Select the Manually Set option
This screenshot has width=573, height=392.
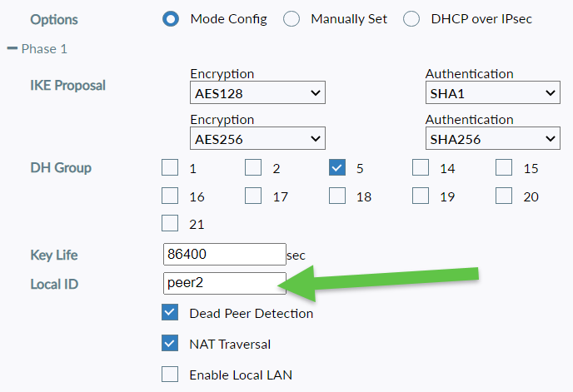(x=291, y=19)
